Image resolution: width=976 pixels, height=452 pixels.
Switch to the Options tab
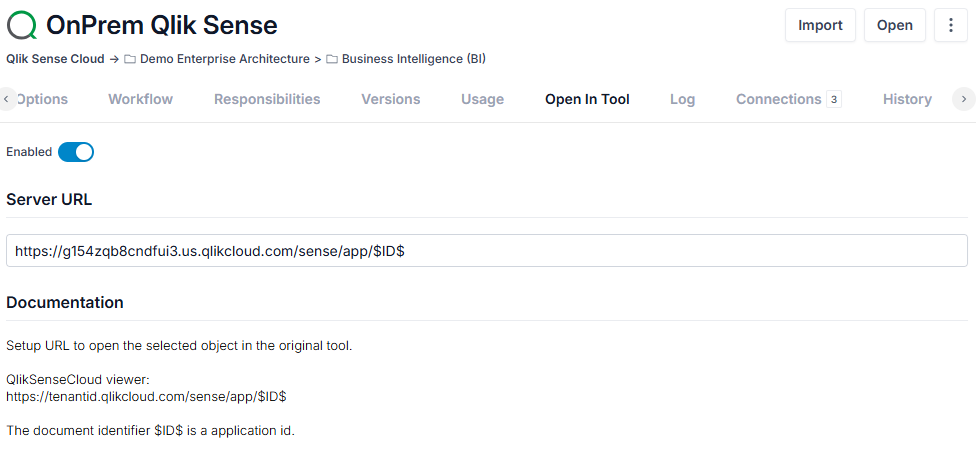(42, 99)
